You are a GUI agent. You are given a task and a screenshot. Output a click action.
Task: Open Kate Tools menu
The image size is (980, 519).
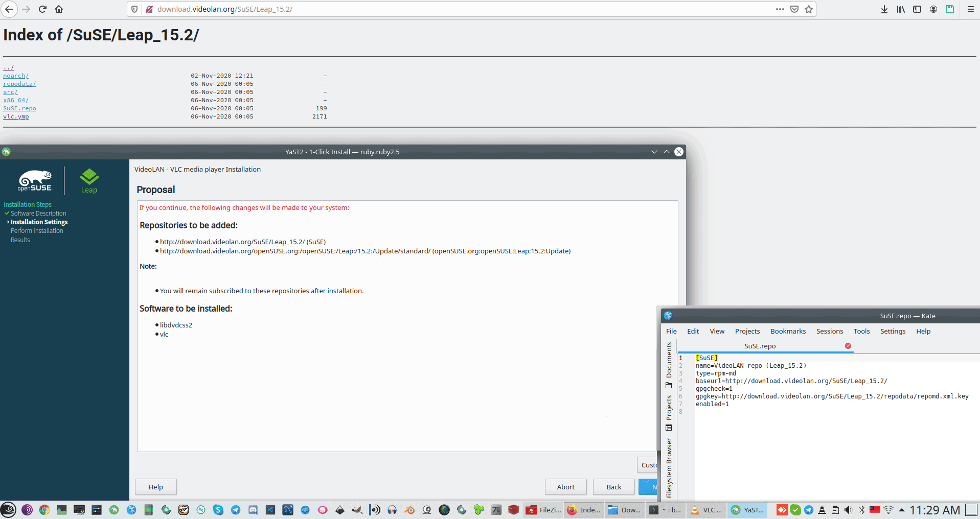click(x=862, y=331)
